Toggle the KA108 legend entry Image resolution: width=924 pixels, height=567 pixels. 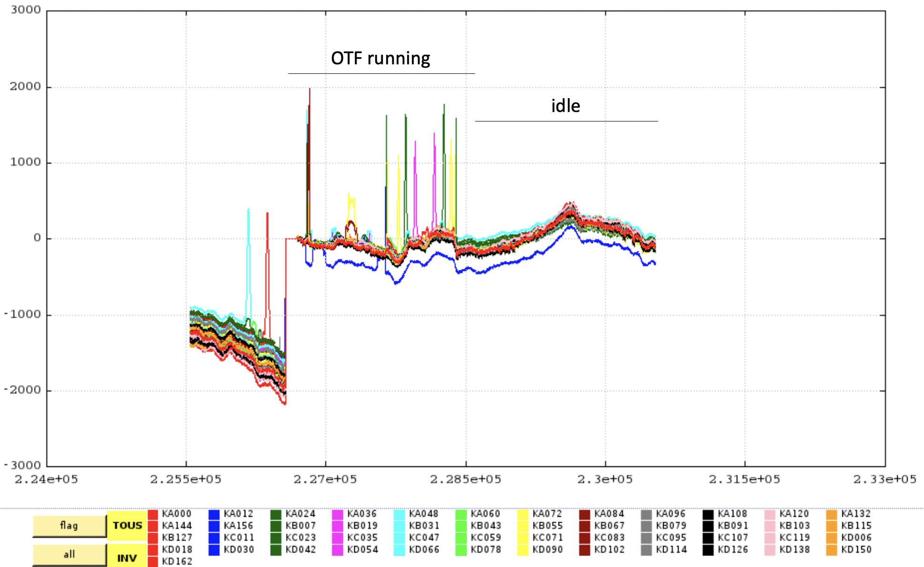(733, 514)
